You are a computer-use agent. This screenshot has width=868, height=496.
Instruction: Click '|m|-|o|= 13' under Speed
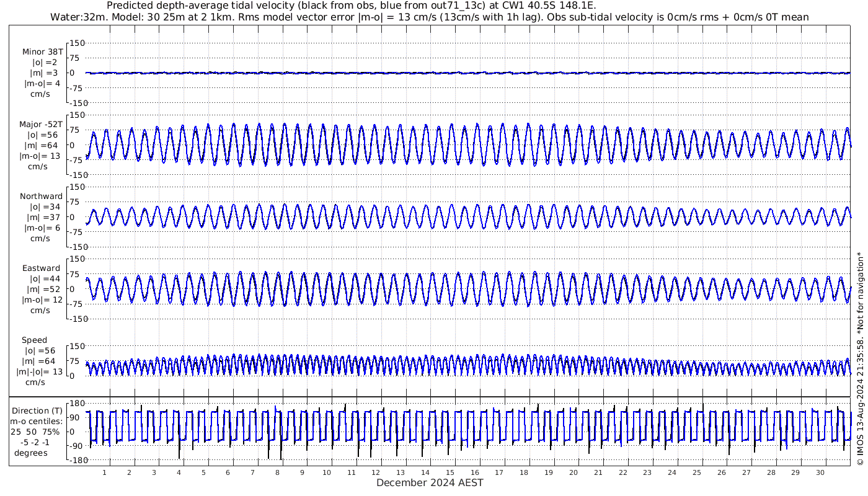[40, 372]
